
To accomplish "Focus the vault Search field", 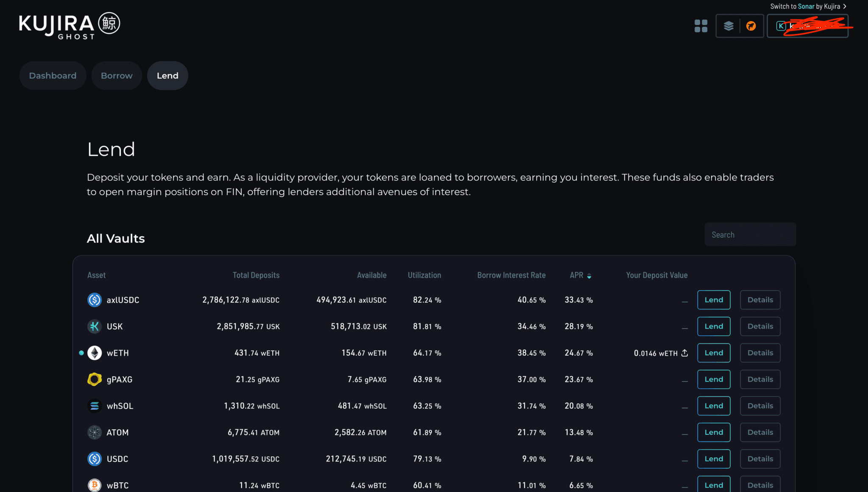I will (x=750, y=235).
